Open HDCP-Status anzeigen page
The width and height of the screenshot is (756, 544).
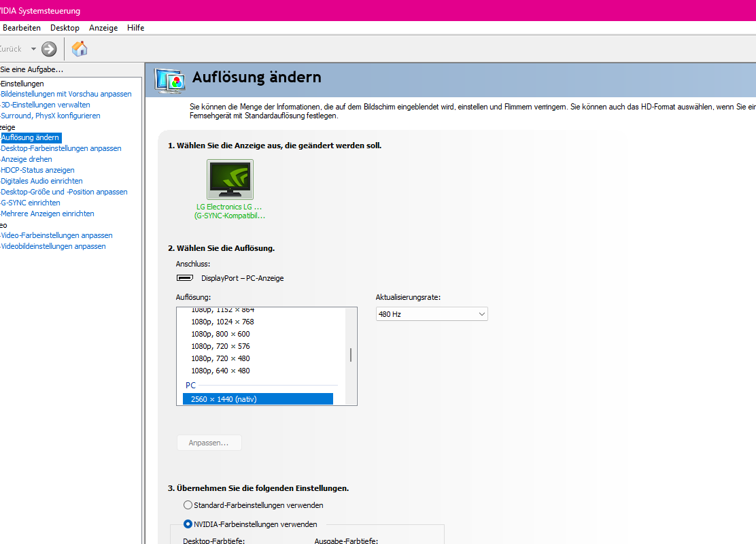(37, 170)
